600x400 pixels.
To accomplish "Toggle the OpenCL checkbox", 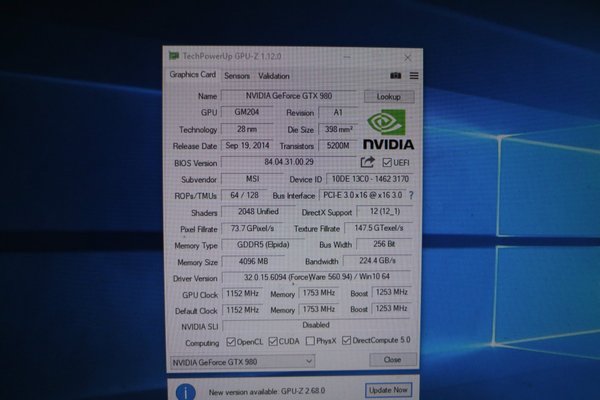I will pos(231,341).
